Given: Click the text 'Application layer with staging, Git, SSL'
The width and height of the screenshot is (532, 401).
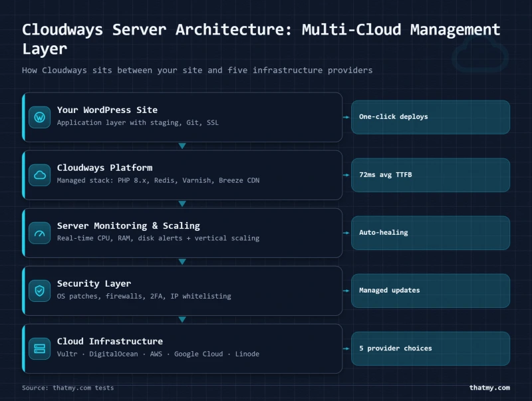Looking at the screenshot, I should pyautogui.click(x=138, y=122).
